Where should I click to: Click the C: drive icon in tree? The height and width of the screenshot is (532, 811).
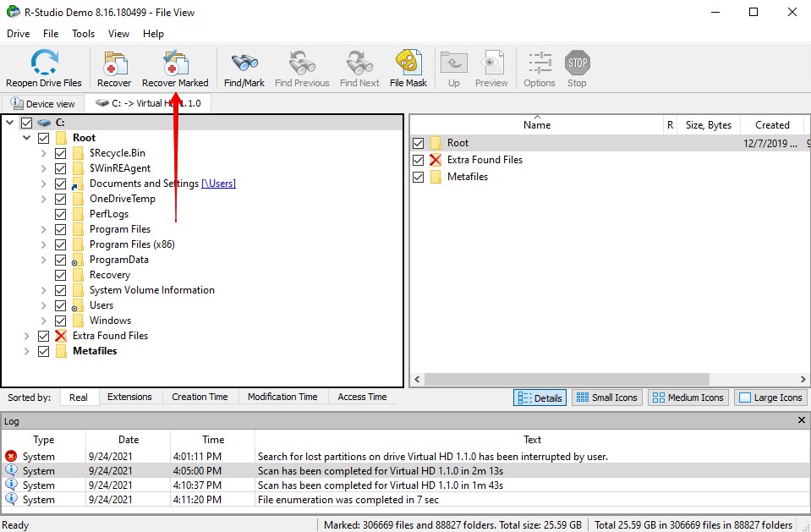pos(44,123)
